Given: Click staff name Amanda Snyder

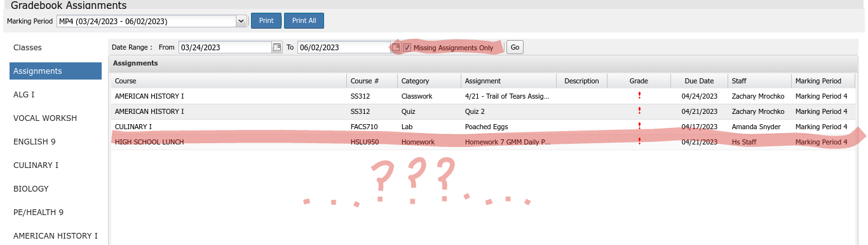Looking at the screenshot, I should (x=756, y=127).
